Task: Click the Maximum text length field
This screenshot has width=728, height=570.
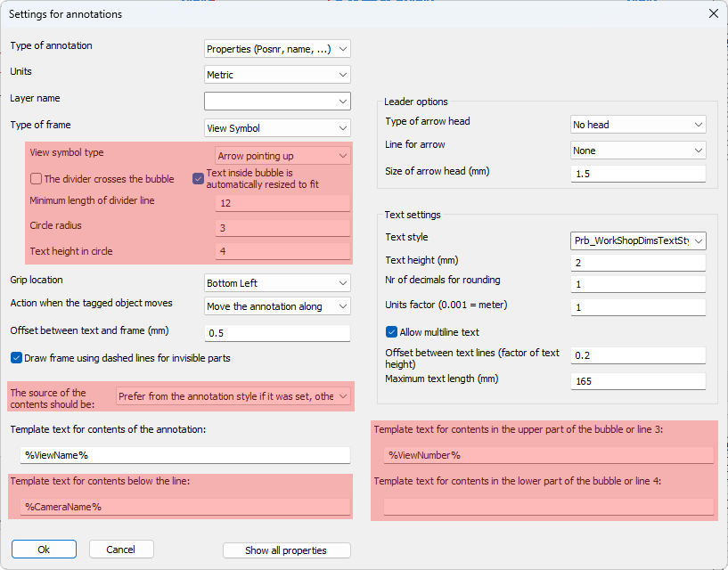Action: 638,381
